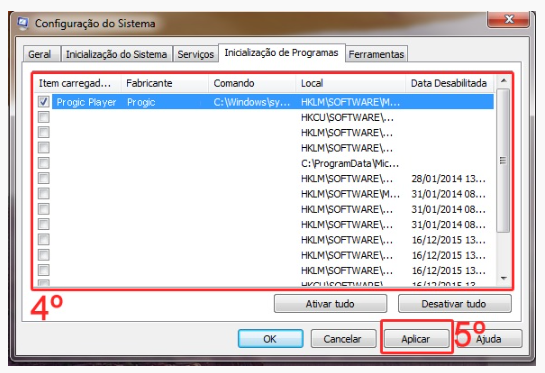Click the 28/01/2014 13... disabled date cell
Screen dimensions: 545x373
tap(448, 179)
